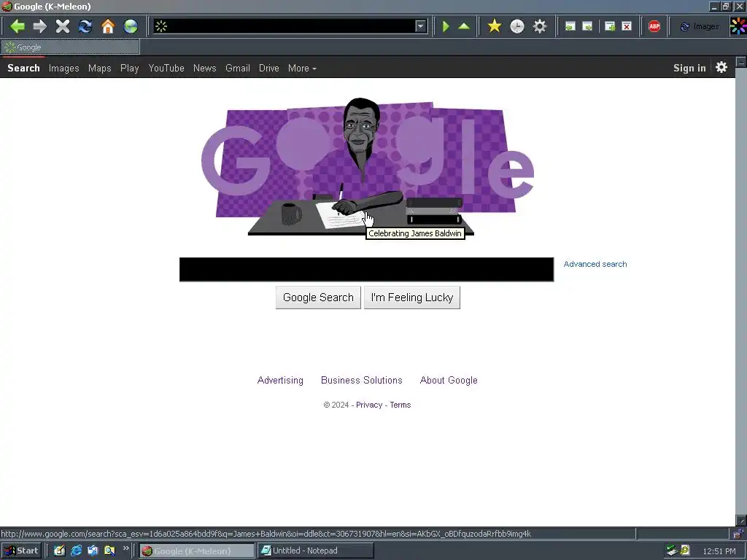Open Play in the Google nav bar
This screenshot has height=560, width=747.
(x=130, y=68)
